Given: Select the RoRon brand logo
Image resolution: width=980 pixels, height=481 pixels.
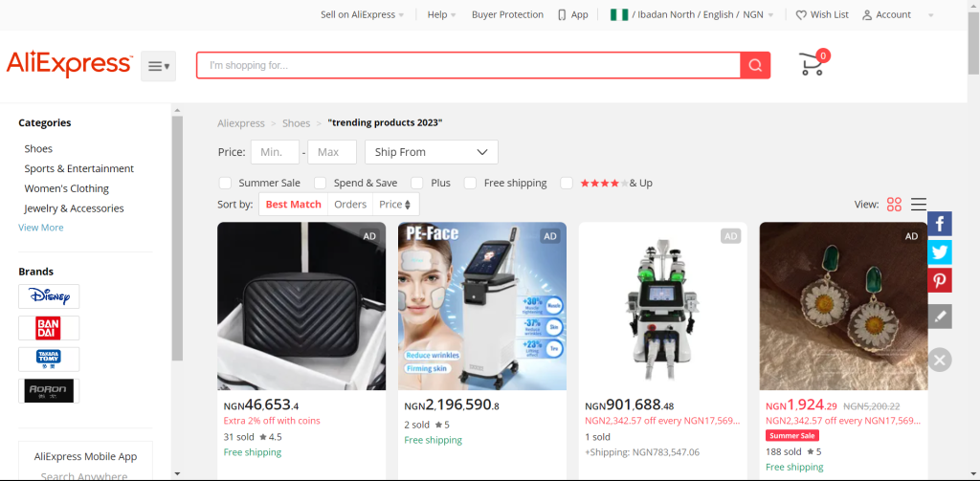Looking at the screenshot, I should pos(49,390).
